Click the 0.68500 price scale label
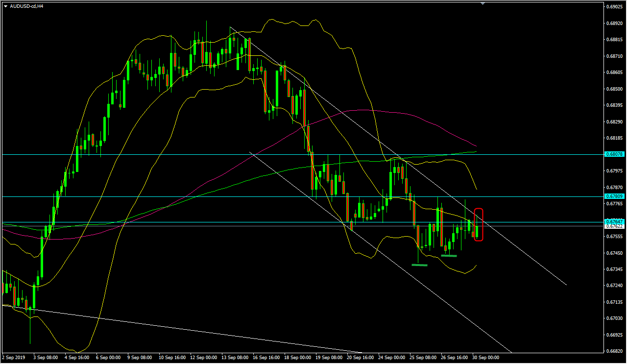The width and height of the screenshot is (627, 364). 615,89
